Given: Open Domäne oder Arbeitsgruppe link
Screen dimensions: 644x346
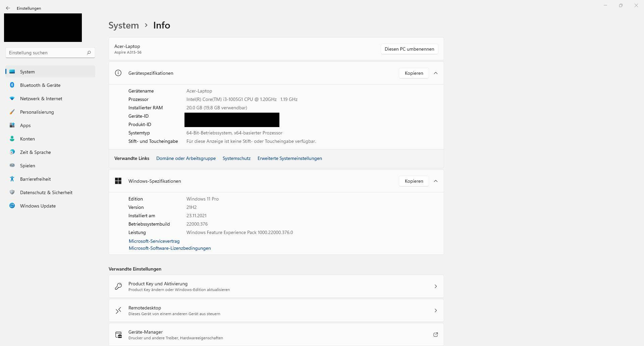Looking at the screenshot, I should 186,158.
